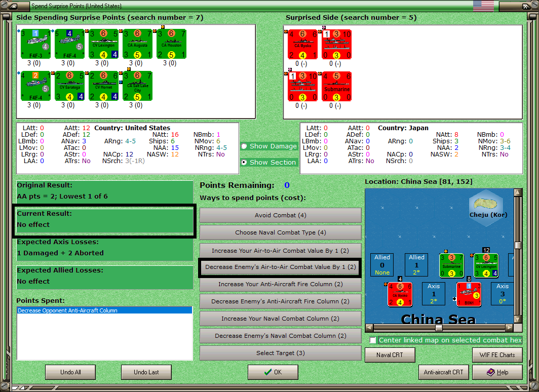Image resolution: width=539 pixels, height=392 pixels.
Task: Click the Avoid Combat (4) option
Action: pos(280,215)
